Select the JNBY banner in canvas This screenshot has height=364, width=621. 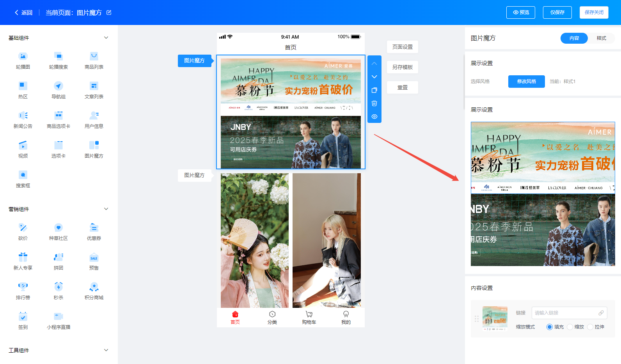click(x=291, y=142)
